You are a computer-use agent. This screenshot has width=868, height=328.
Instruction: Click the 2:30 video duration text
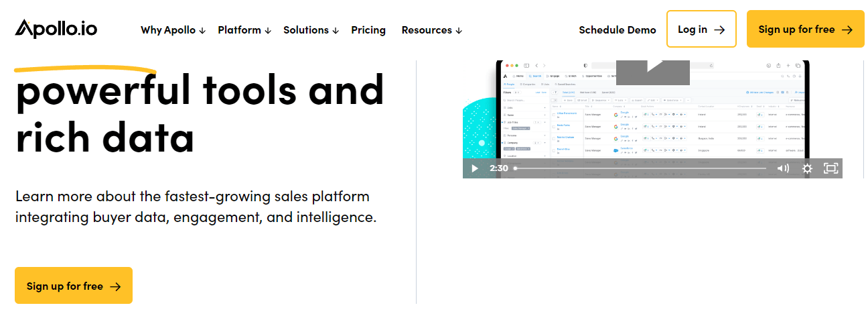[x=498, y=168]
